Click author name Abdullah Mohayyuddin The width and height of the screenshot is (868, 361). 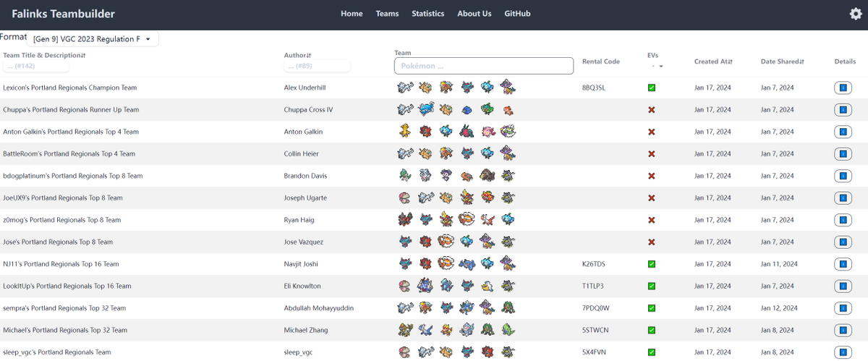coord(319,308)
